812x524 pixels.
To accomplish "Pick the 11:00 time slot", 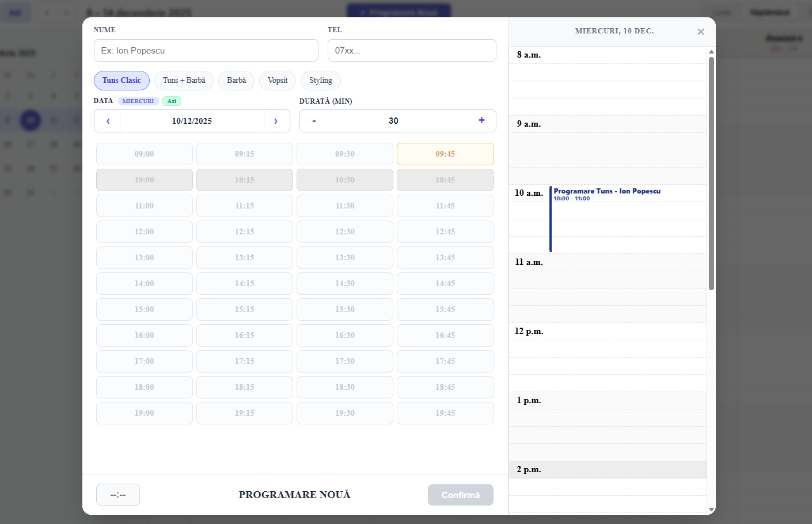I will coord(144,206).
